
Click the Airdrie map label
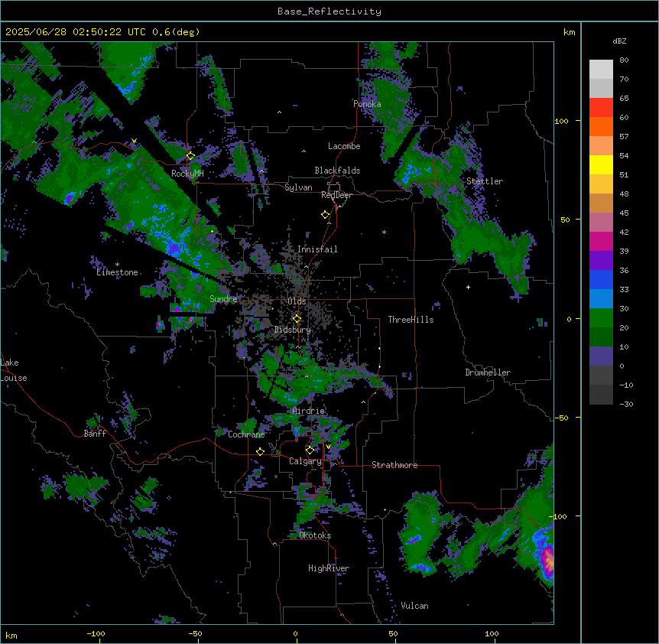click(309, 411)
